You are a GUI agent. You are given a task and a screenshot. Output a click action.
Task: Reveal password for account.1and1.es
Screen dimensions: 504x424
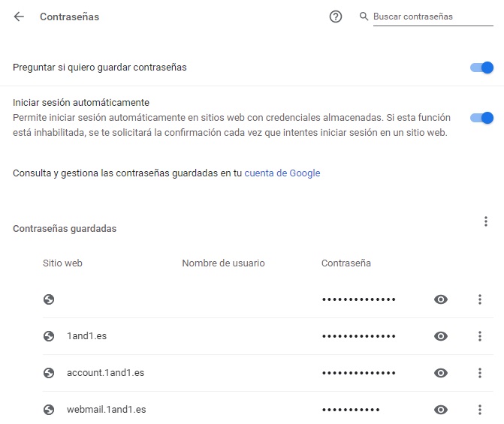click(441, 373)
